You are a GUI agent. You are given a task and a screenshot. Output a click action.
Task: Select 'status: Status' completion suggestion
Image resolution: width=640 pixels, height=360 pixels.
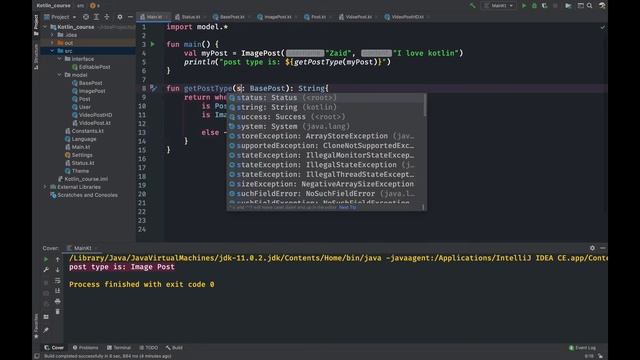[x=325, y=98]
